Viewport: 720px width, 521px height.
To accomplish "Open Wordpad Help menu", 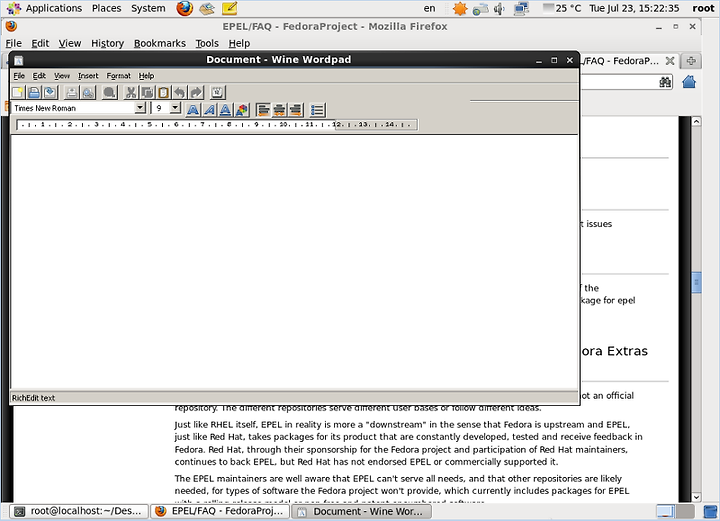I will pos(146,76).
